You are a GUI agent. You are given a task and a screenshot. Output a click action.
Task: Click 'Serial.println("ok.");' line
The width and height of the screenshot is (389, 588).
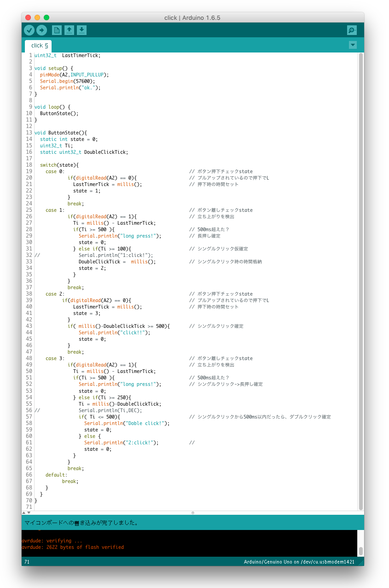(70, 87)
